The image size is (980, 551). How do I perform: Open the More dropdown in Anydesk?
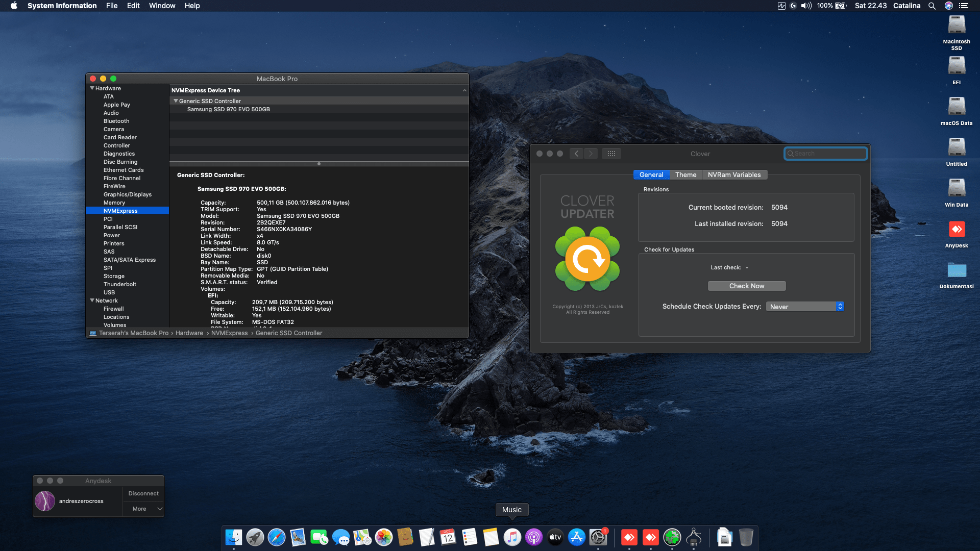click(143, 509)
